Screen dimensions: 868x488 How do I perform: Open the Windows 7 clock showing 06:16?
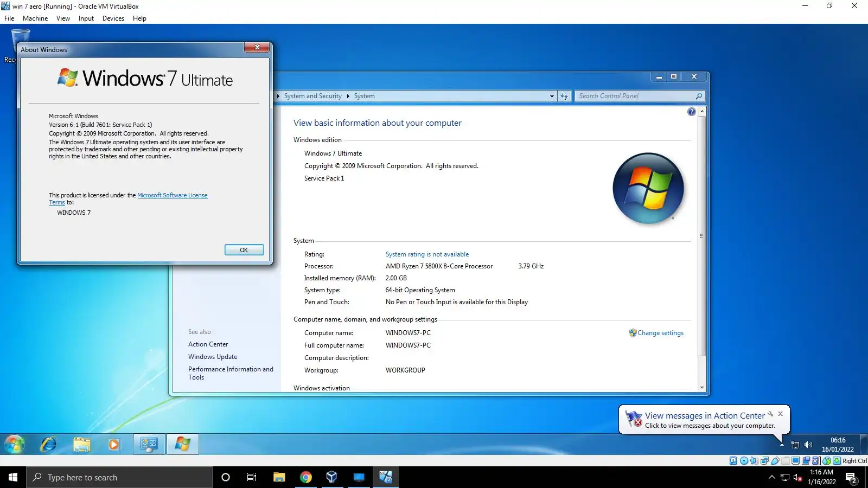click(x=838, y=445)
